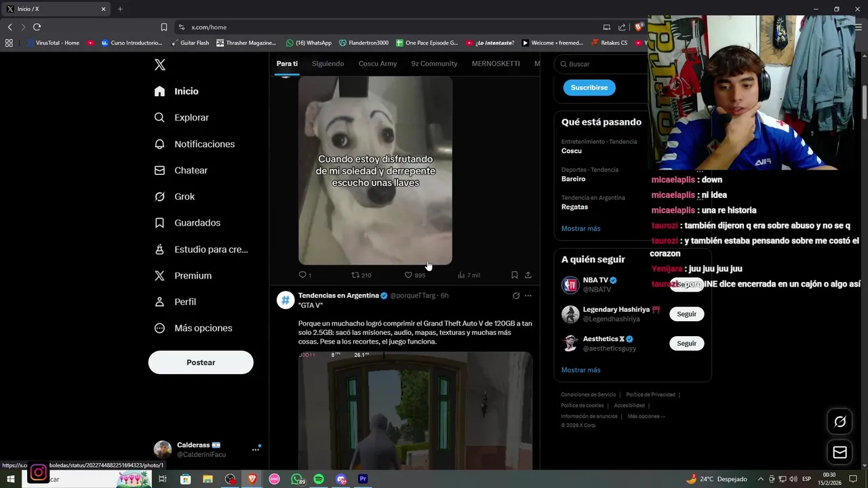Switch to Siguiendo tab
868x488 pixels.
328,64
